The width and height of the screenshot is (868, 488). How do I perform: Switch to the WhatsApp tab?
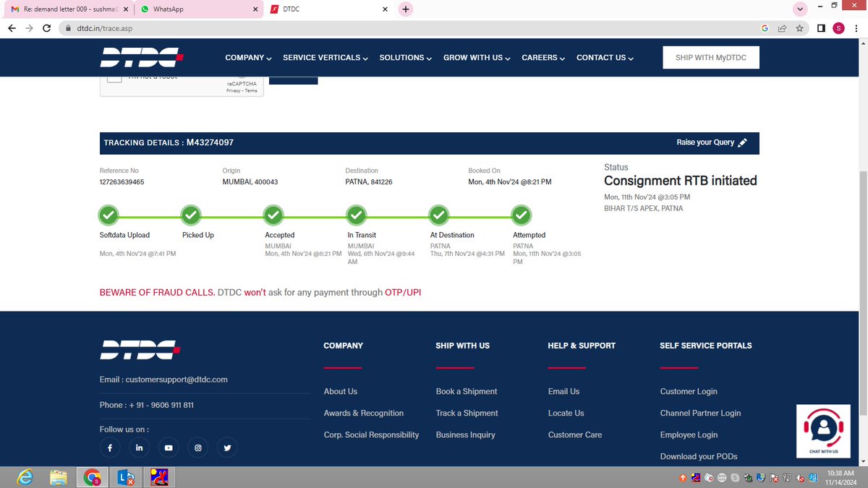point(199,9)
